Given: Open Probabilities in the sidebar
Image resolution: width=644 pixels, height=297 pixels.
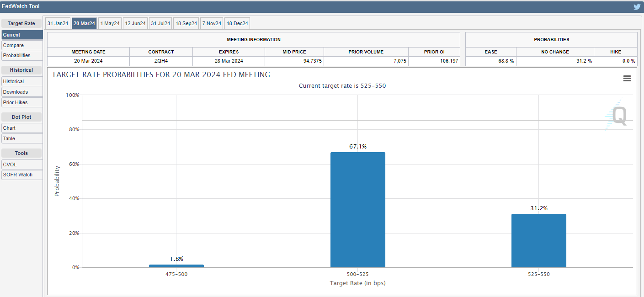Looking at the screenshot, I should pyautogui.click(x=22, y=55).
